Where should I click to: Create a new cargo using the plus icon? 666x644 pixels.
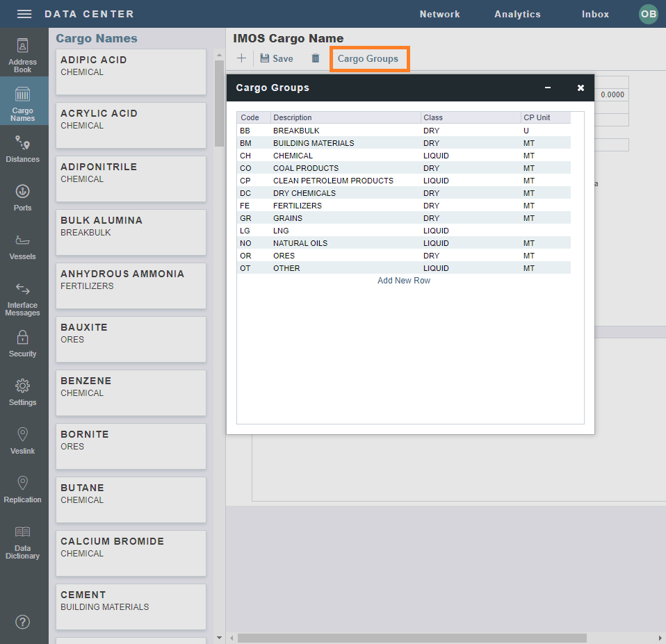[x=241, y=58]
